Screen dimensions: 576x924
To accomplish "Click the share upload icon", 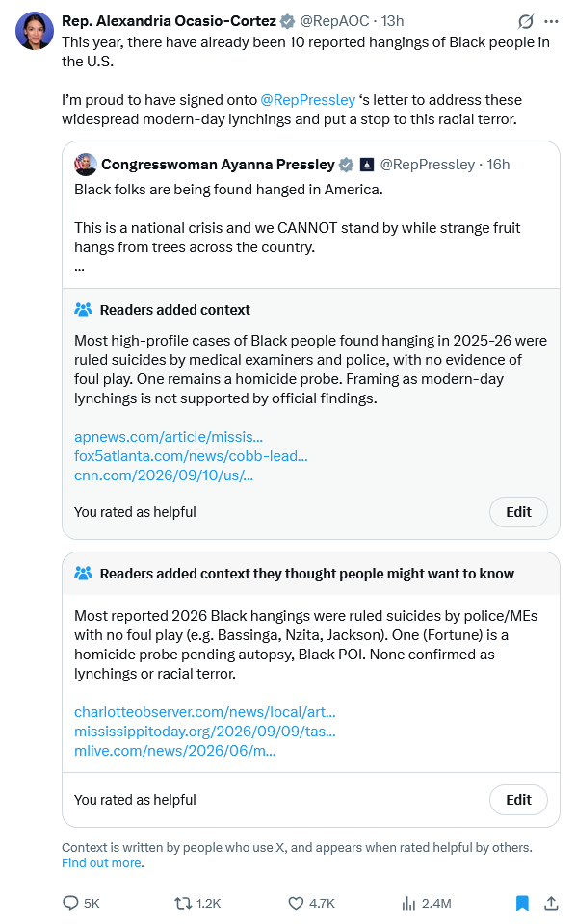I will click(x=551, y=903).
